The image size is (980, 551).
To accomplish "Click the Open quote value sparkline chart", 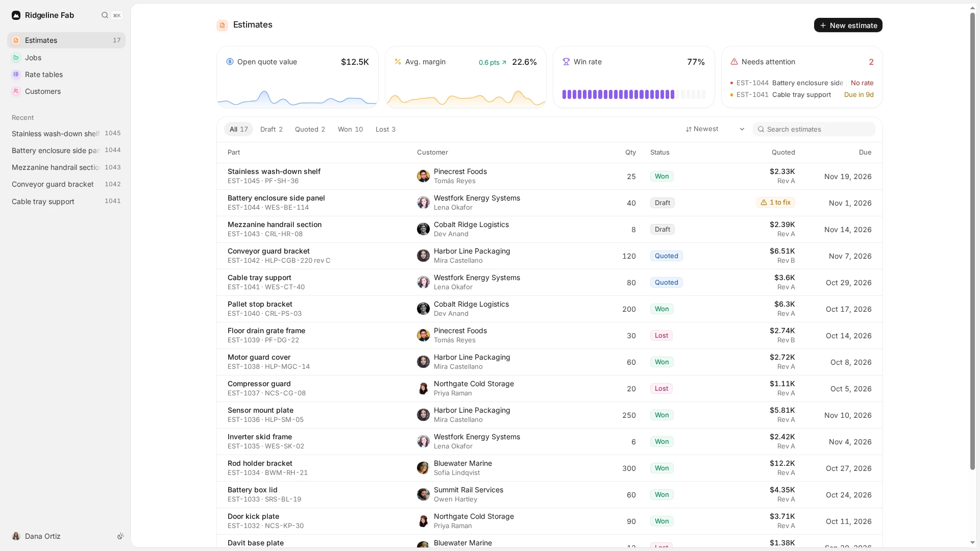I will [x=297, y=97].
